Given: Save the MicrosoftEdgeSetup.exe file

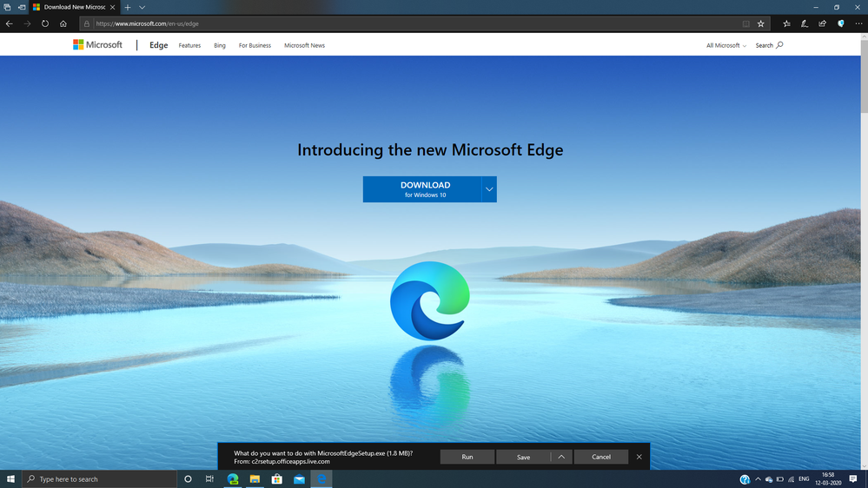Looking at the screenshot, I should 523,457.
